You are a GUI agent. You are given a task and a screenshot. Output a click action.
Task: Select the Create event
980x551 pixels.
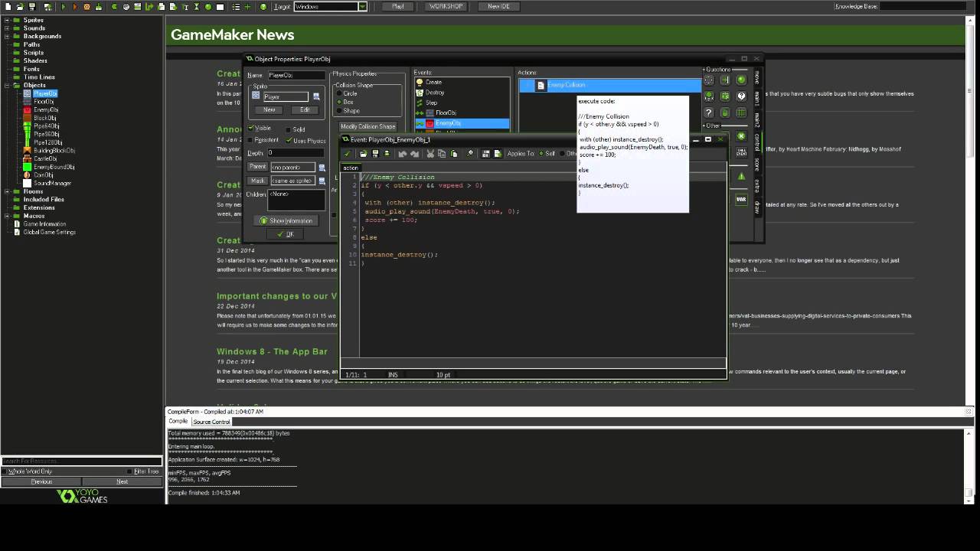pyautogui.click(x=433, y=82)
